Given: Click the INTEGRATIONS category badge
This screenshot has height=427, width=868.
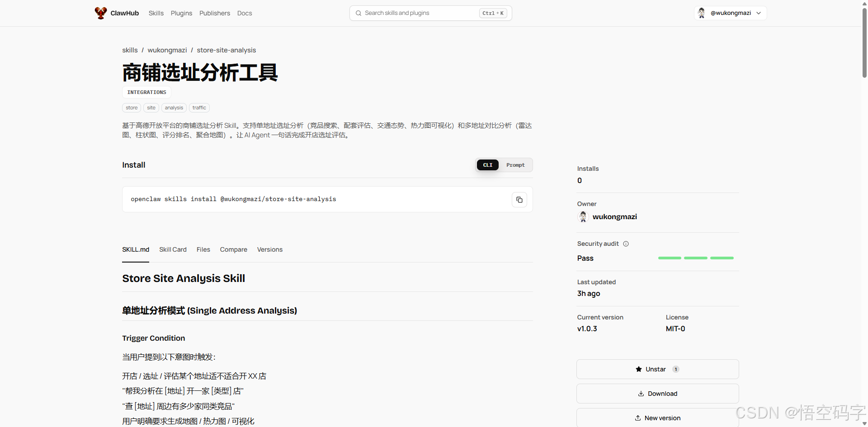Looking at the screenshot, I should [146, 92].
